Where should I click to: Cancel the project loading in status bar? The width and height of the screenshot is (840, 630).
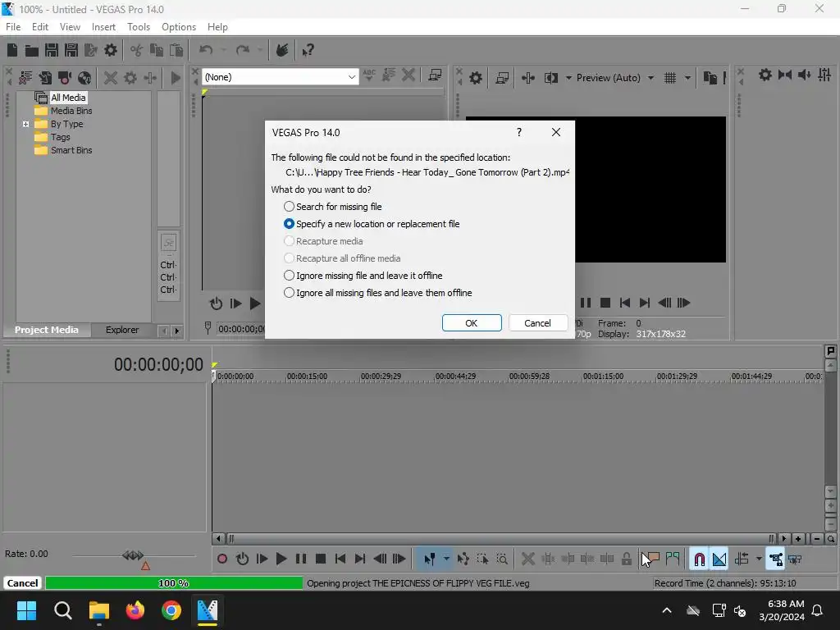click(22, 583)
